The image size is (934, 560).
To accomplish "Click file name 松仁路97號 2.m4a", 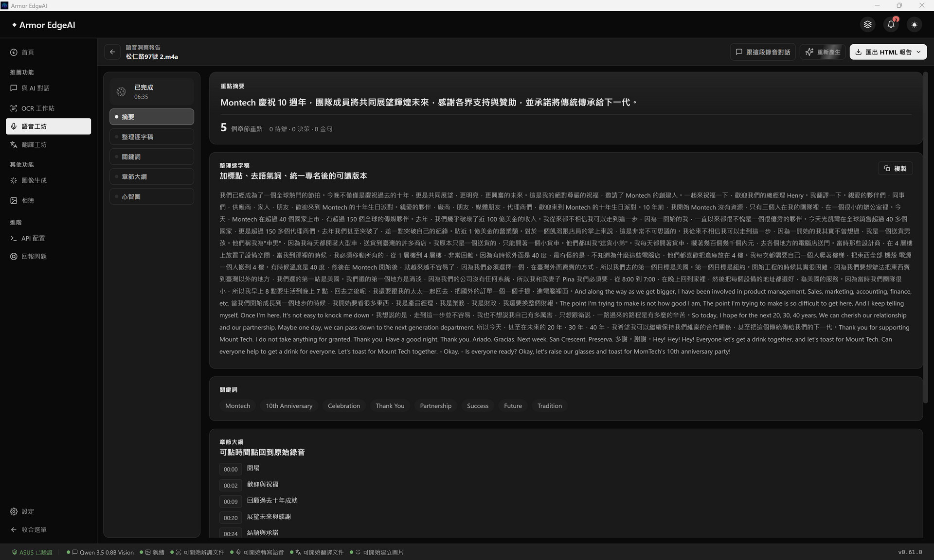I will 152,57.
